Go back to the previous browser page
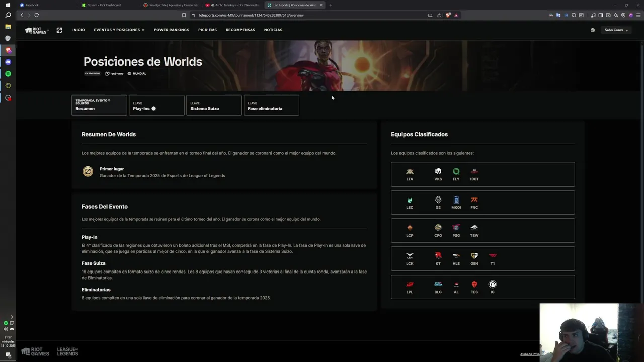 21,15
